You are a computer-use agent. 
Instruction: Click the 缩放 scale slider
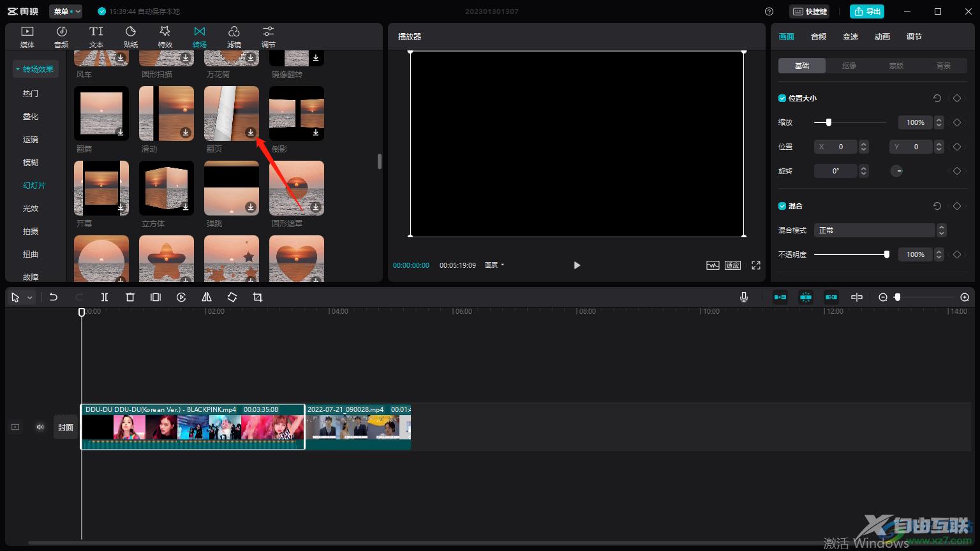pyautogui.click(x=850, y=122)
